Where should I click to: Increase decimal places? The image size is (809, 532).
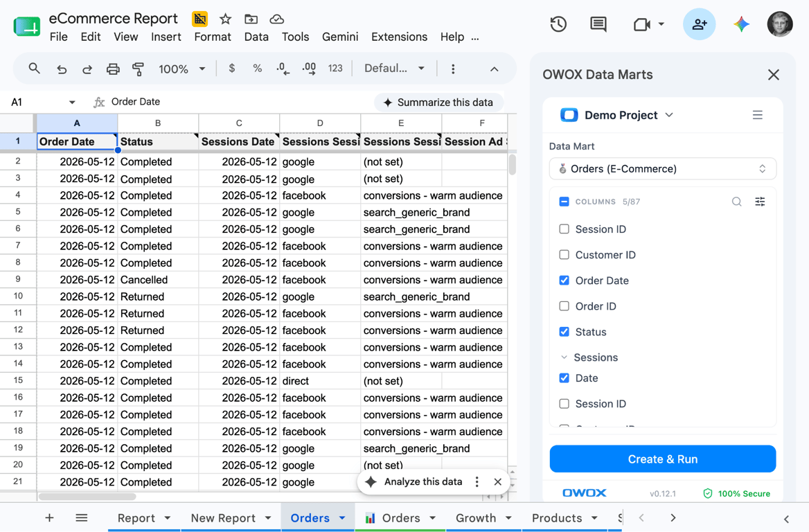click(309, 68)
